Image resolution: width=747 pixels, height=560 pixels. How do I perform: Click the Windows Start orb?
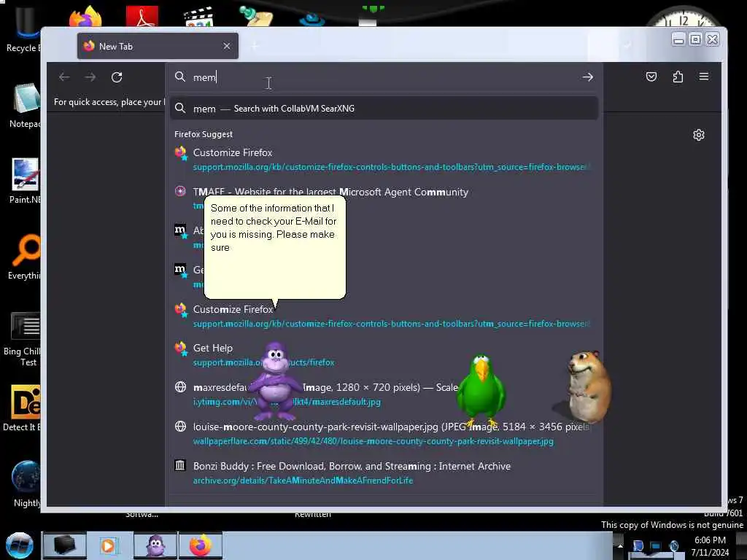pyautogui.click(x=20, y=545)
